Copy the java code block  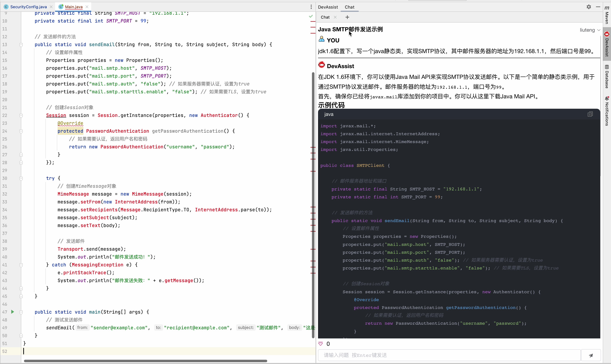(590, 114)
